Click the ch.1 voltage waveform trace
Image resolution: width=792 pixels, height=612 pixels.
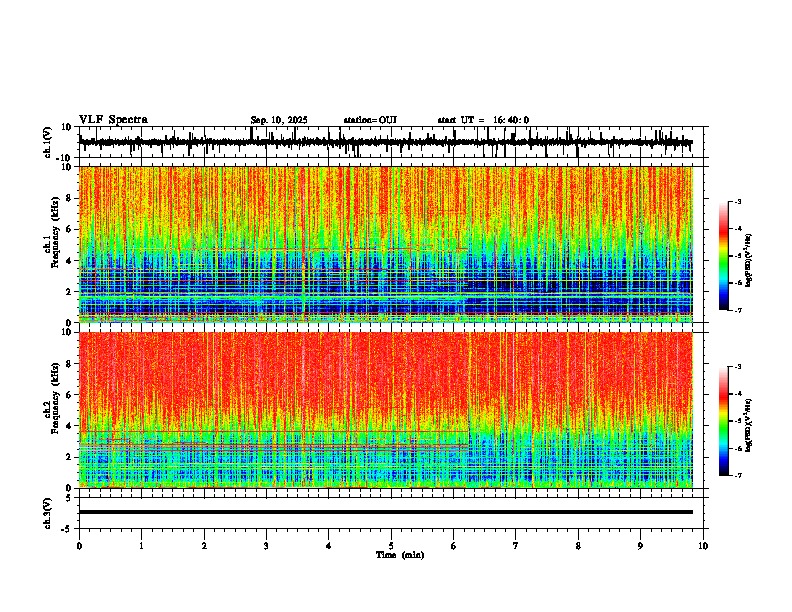(386, 142)
